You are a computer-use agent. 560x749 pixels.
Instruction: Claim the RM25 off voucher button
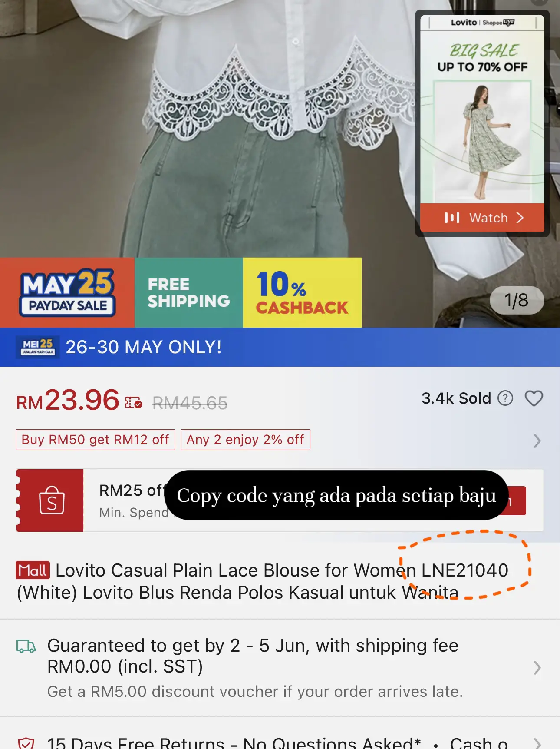[x=516, y=501]
